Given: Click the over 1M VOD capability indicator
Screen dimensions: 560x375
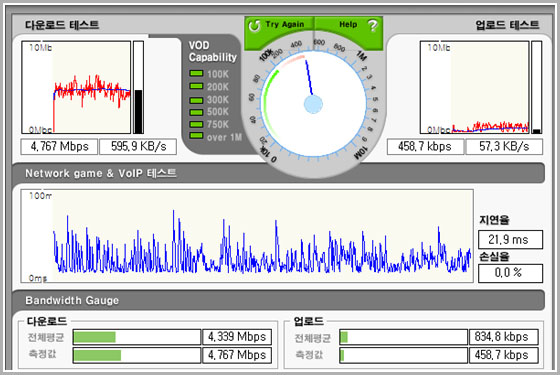Looking at the screenshot, I should (x=196, y=136).
